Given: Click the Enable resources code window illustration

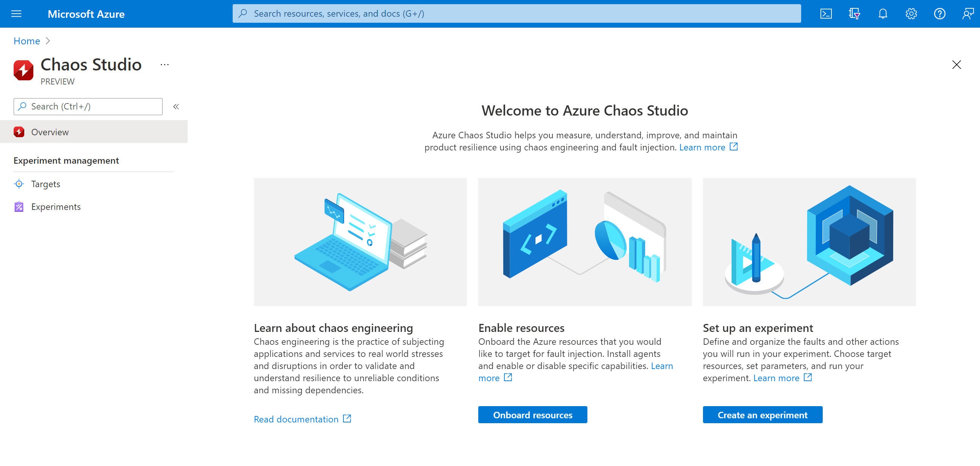Looking at the screenshot, I should 585,242.
